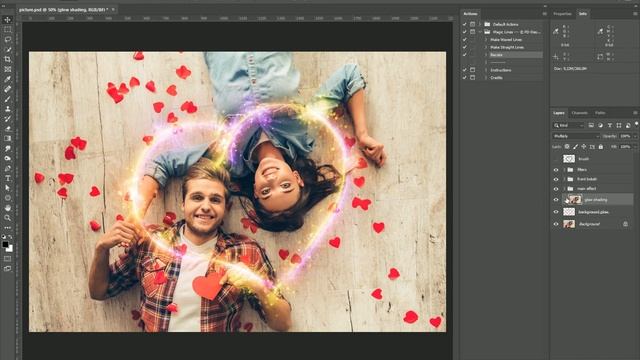Select the Magic Wand tool

point(7,49)
